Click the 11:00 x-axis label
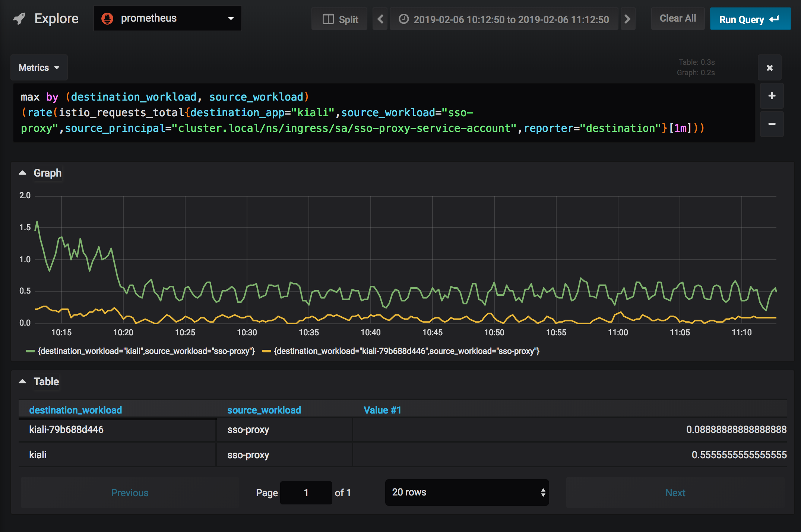The width and height of the screenshot is (801, 532). [618, 332]
